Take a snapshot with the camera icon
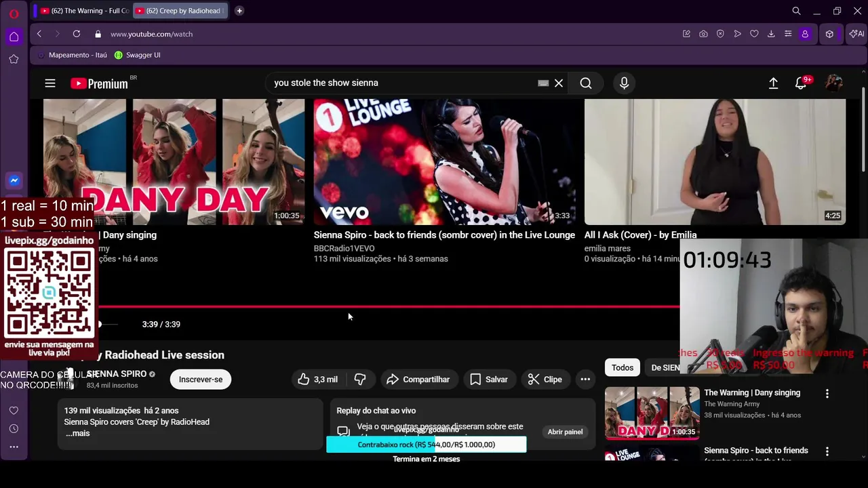Viewport: 868px width, 488px height. click(703, 34)
